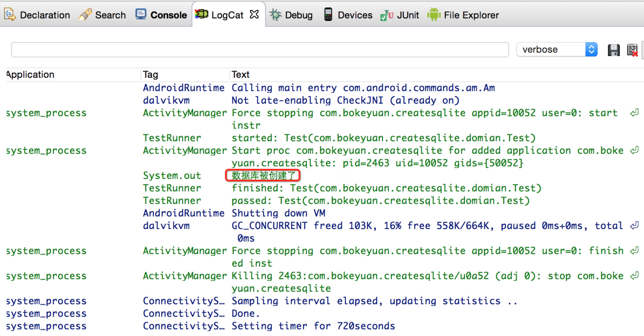The height and width of the screenshot is (336, 644).
Task: Clear the log with clear icon
Action: (632, 50)
